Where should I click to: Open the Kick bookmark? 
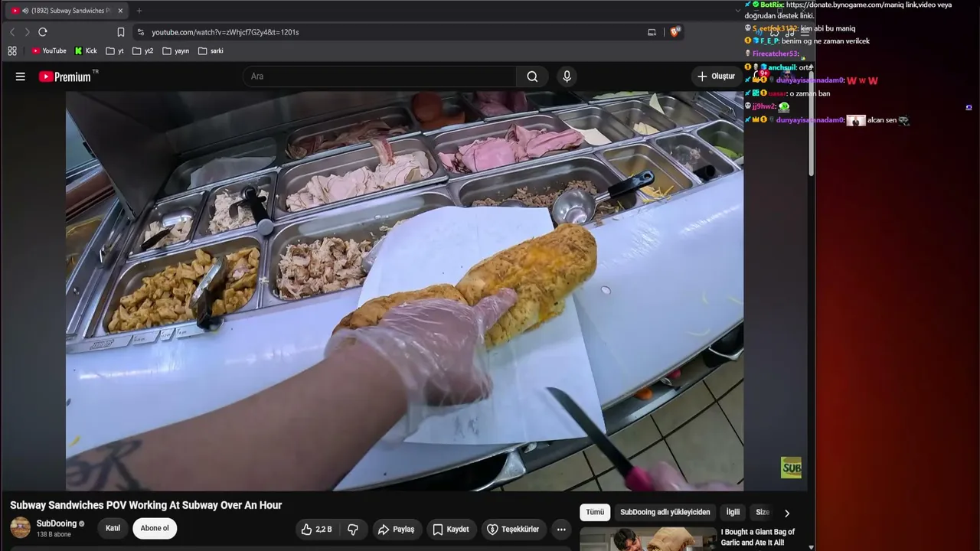(86, 51)
